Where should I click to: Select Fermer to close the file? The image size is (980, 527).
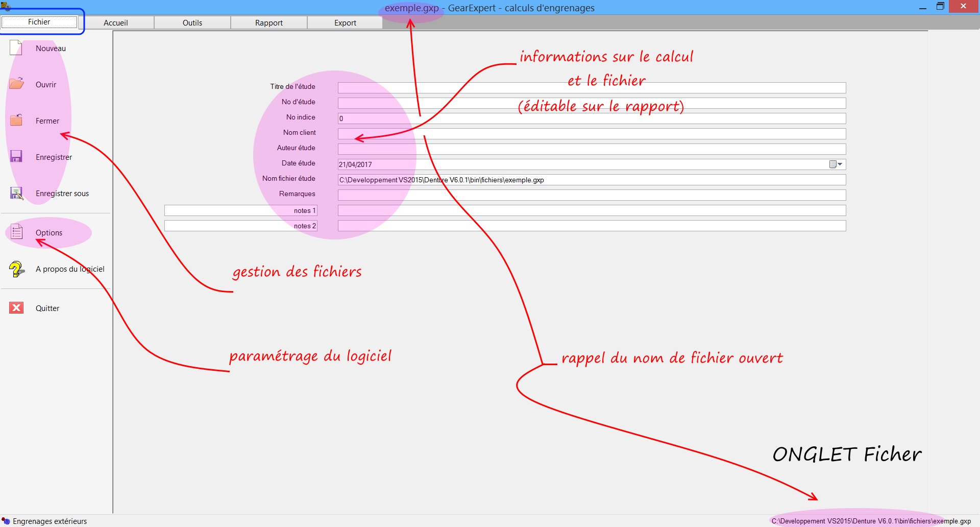tap(47, 121)
